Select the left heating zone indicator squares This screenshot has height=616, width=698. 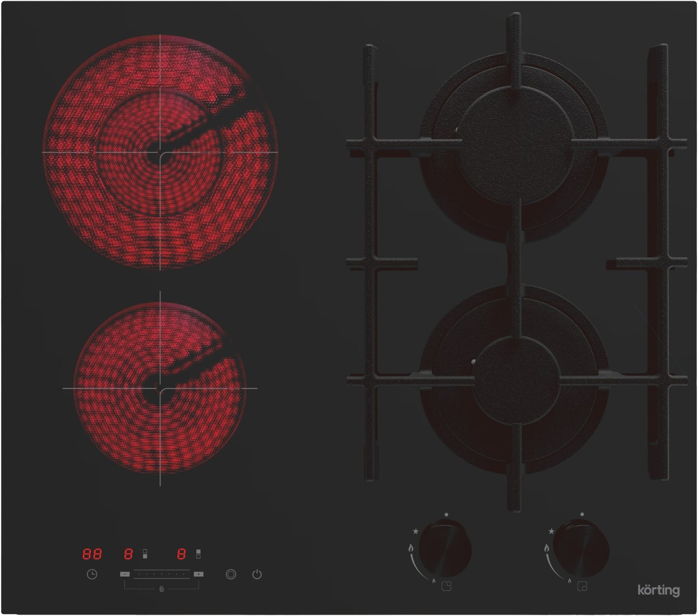[x=145, y=554]
